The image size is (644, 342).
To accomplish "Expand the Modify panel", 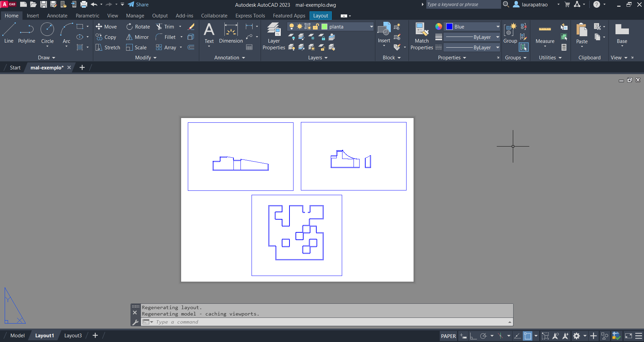I will 146,58.
